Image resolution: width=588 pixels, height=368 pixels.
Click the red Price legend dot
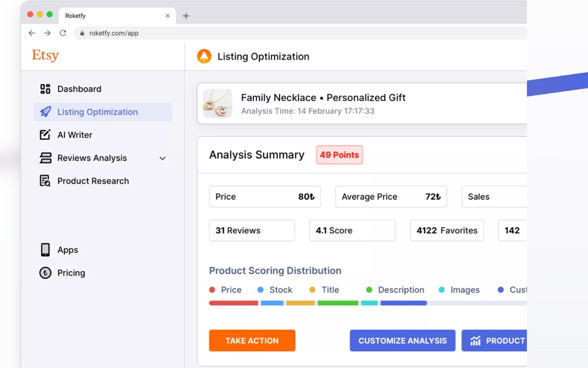[x=212, y=290]
